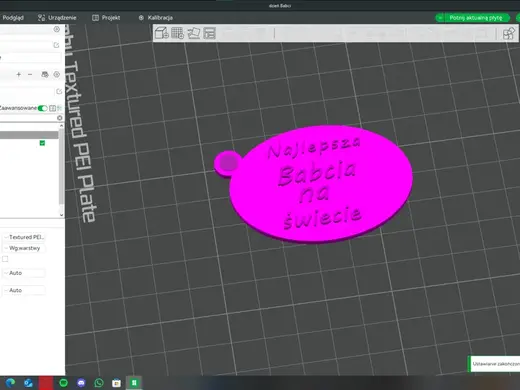Click the Arrange all objects icon
Viewport: 520px width, 390px height.
(x=209, y=33)
